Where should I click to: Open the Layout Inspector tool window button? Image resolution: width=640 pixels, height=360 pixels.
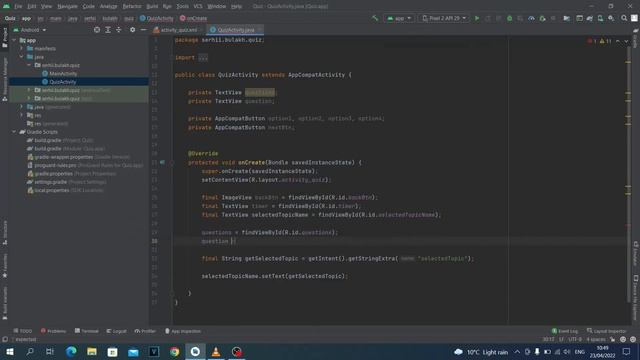coord(607,331)
